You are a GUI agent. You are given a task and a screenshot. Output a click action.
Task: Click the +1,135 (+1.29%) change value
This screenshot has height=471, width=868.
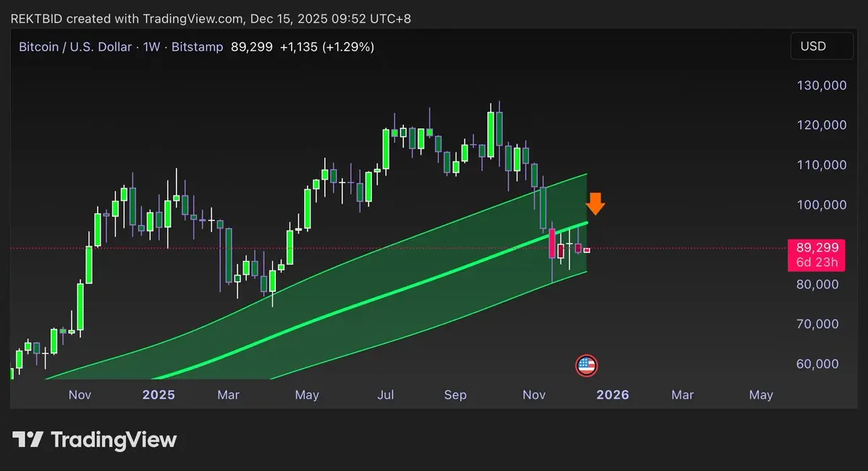point(327,46)
